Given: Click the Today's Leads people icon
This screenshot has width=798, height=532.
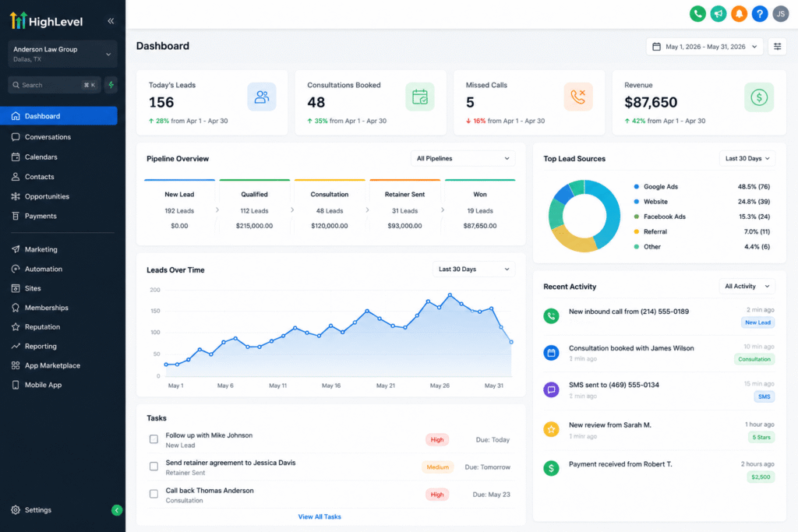Looking at the screenshot, I should coord(262,97).
